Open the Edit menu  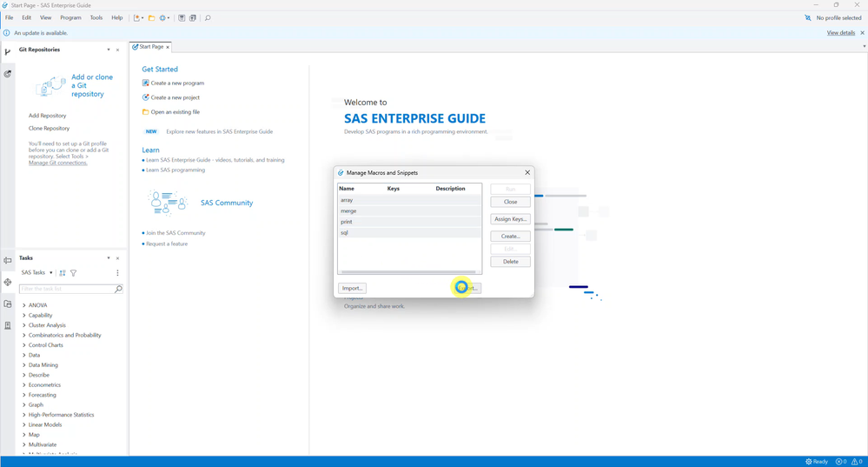[27, 17]
